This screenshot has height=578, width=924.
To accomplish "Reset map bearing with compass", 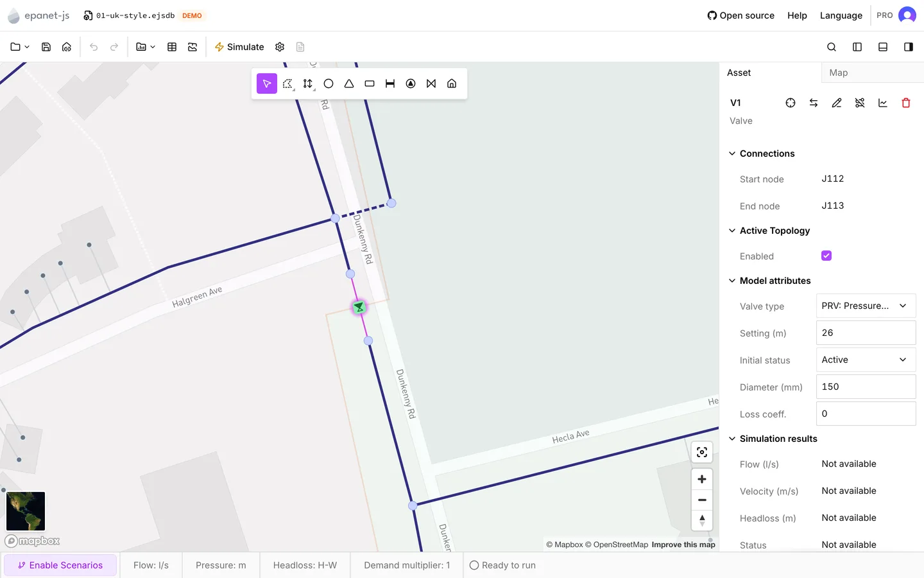I will click(702, 520).
